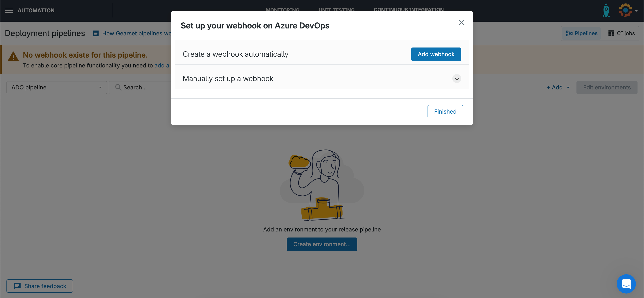
Task: Open the ADO pipeline dropdown
Action: click(x=57, y=87)
